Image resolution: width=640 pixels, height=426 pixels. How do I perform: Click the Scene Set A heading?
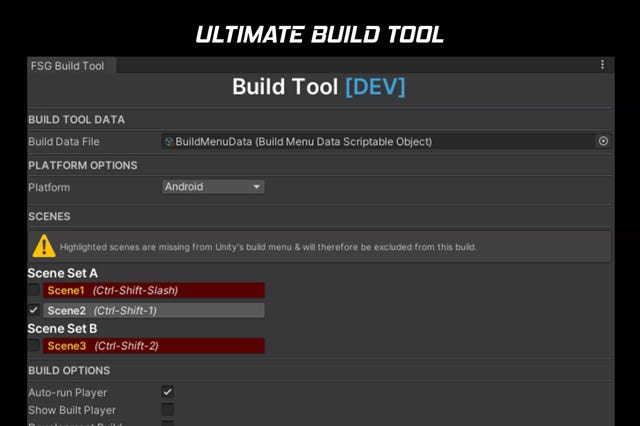coord(62,273)
